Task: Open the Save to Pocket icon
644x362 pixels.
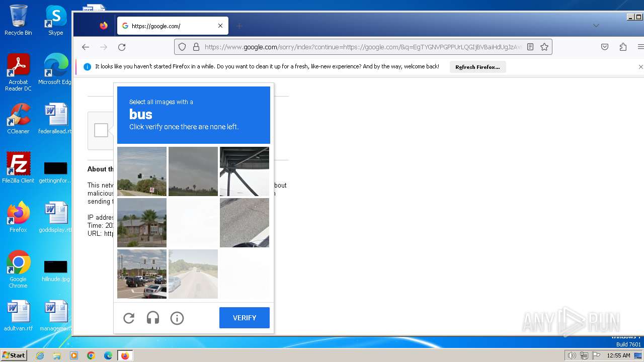Action: tap(605, 47)
